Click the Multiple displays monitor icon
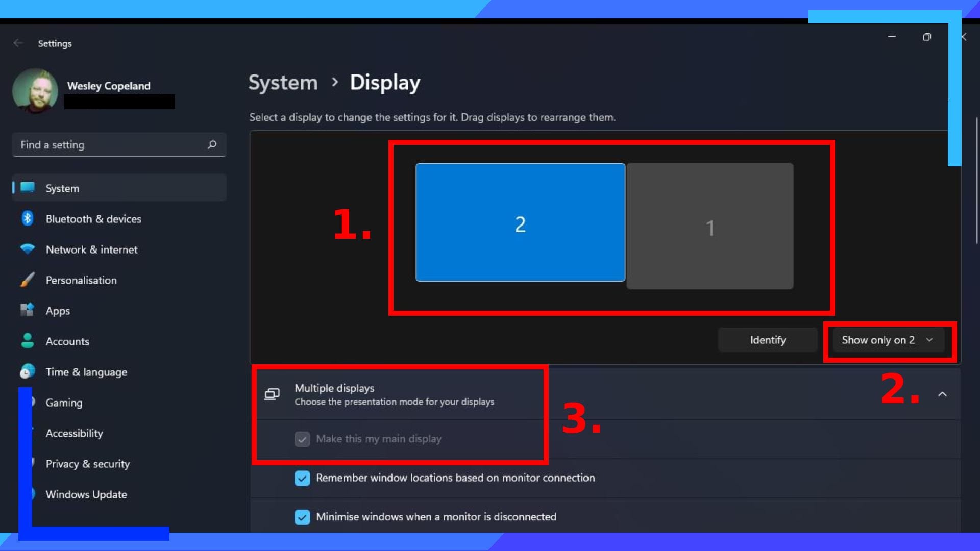Viewport: 980px width, 551px height. [273, 393]
